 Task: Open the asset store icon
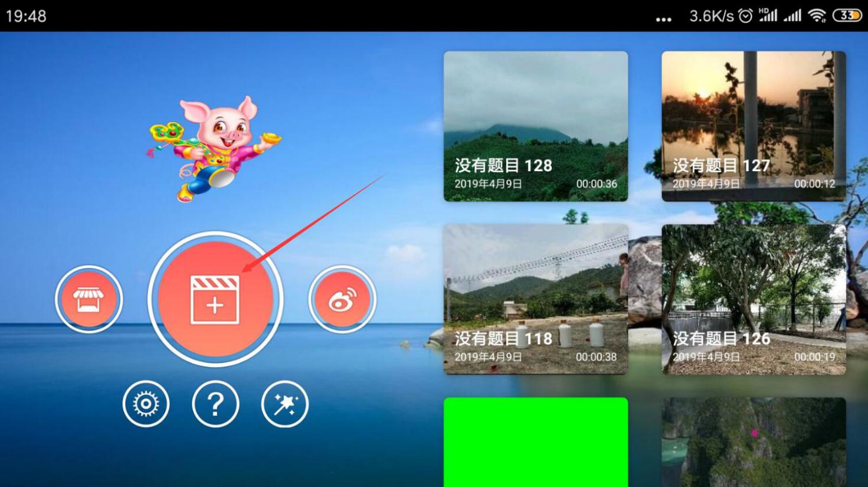pyautogui.click(x=89, y=299)
